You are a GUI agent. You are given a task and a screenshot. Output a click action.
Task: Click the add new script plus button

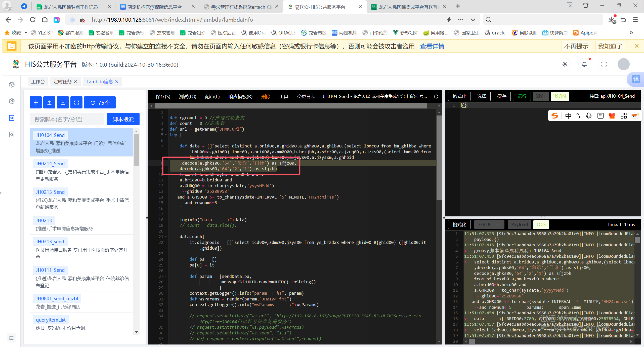pyautogui.click(x=36, y=102)
